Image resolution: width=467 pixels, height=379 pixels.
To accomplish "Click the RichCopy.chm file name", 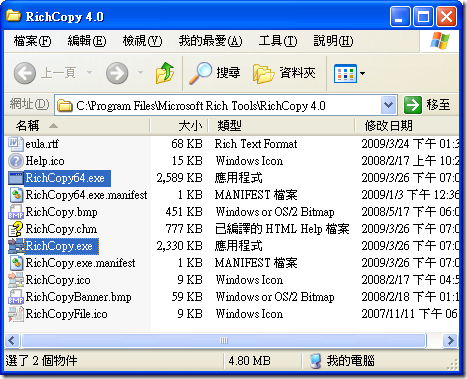I will [x=61, y=229].
